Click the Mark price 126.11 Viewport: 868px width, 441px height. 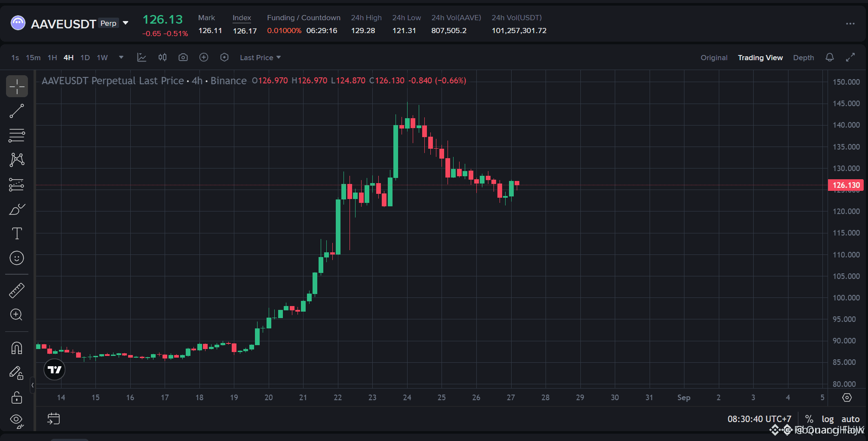(x=210, y=31)
